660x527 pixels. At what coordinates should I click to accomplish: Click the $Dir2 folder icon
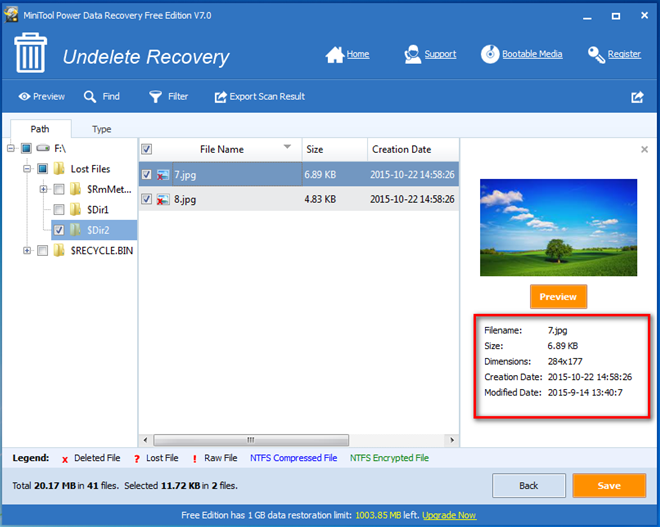pos(75,230)
